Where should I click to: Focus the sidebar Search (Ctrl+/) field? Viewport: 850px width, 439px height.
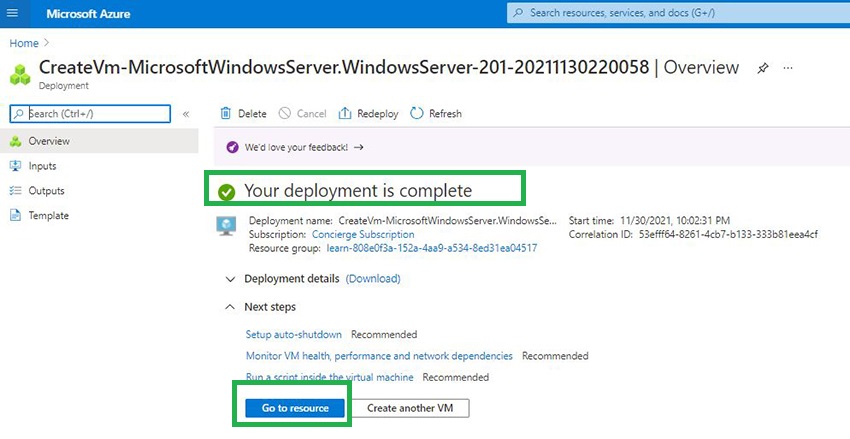pos(90,114)
